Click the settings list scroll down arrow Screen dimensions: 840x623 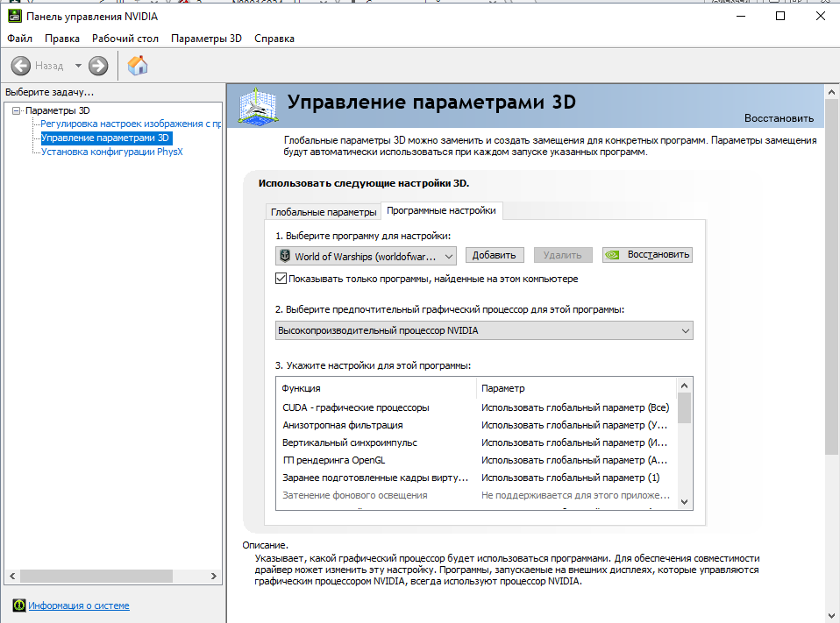(x=684, y=501)
